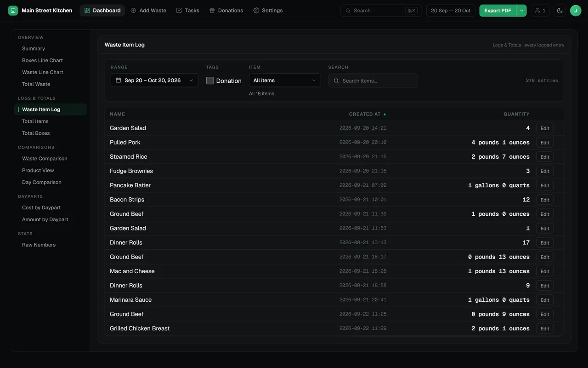Image resolution: width=588 pixels, height=368 pixels.
Task: Click the Fudge Brownies row name
Action: (x=131, y=171)
